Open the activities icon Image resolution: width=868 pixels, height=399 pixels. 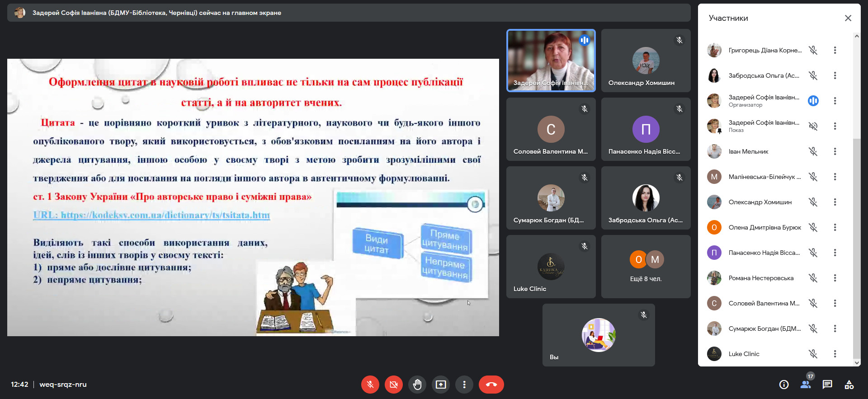[849, 385]
